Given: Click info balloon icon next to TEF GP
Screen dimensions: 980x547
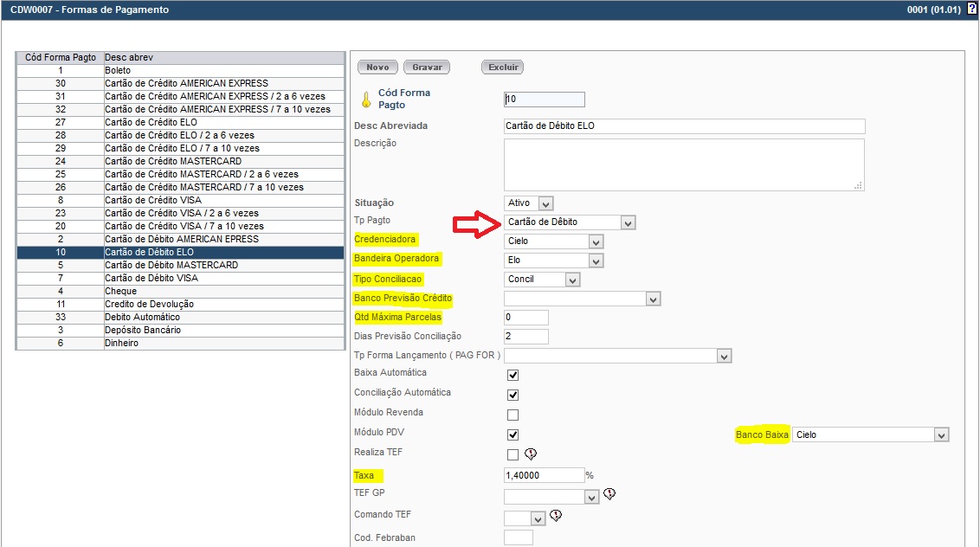Looking at the screenshot, I should (609, 494).
